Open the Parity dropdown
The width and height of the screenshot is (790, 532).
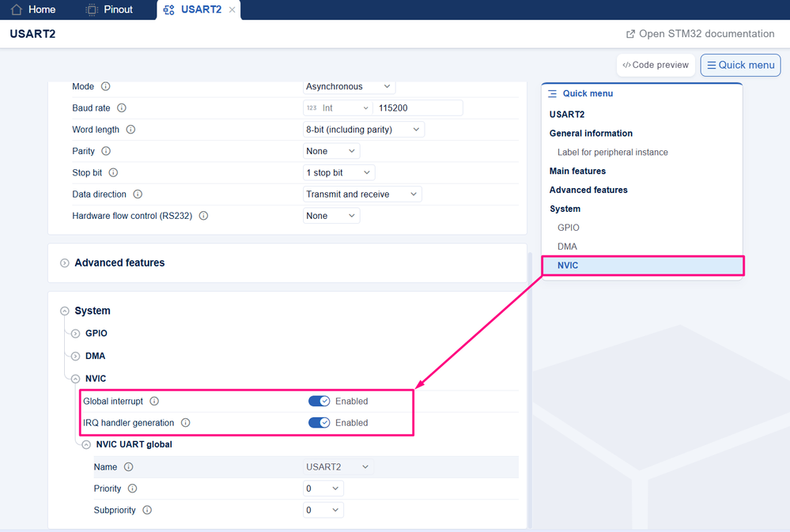(x=331, y=151)
